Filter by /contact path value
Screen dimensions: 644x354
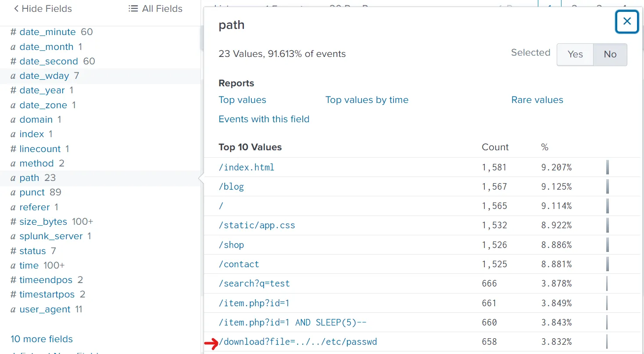click(x=239, y=264)
